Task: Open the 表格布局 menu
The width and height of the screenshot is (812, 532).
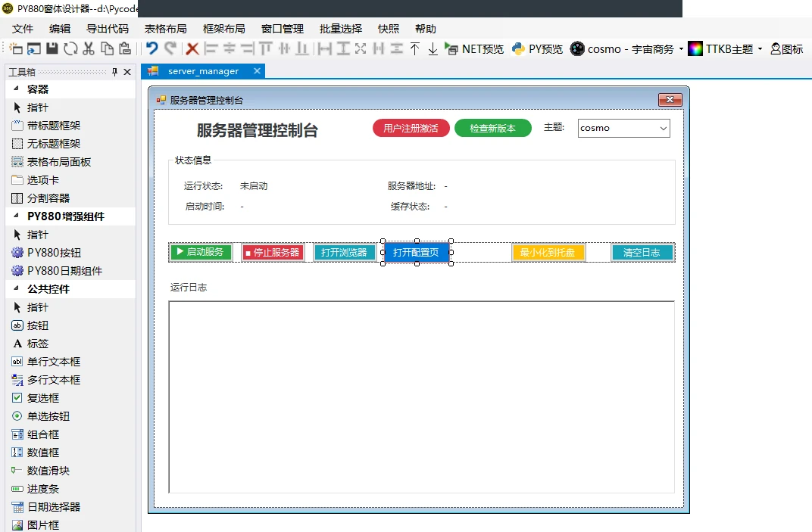Action: point(166,29)
